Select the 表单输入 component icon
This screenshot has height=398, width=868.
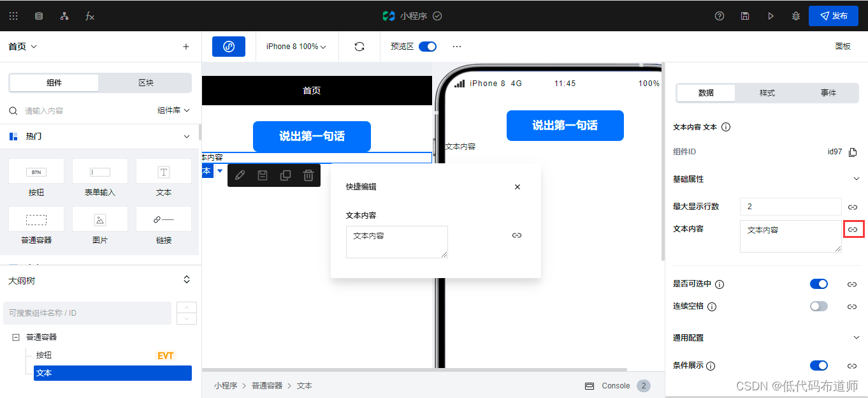pos(100,171)
